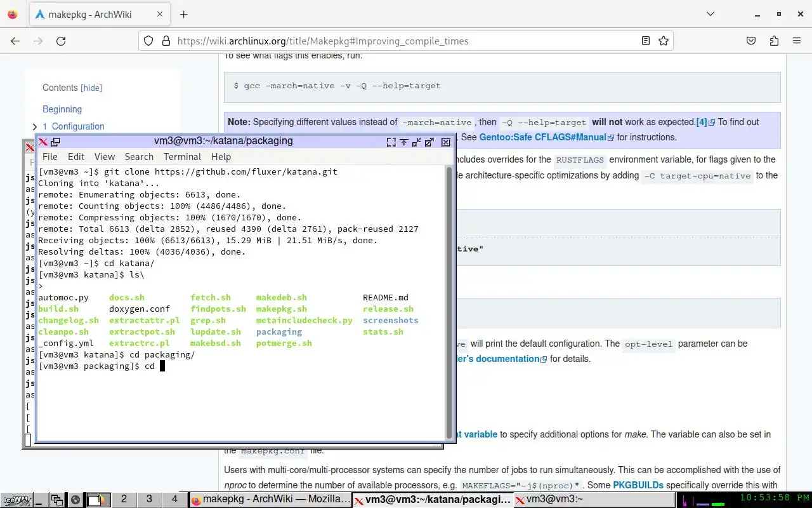Switch to workspace 4

coord(174,499)
